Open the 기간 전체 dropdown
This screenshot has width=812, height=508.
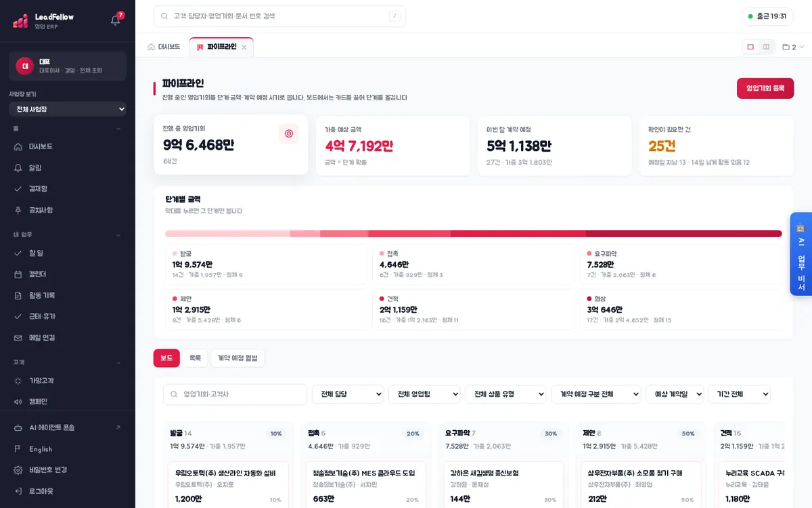point(739,394)
